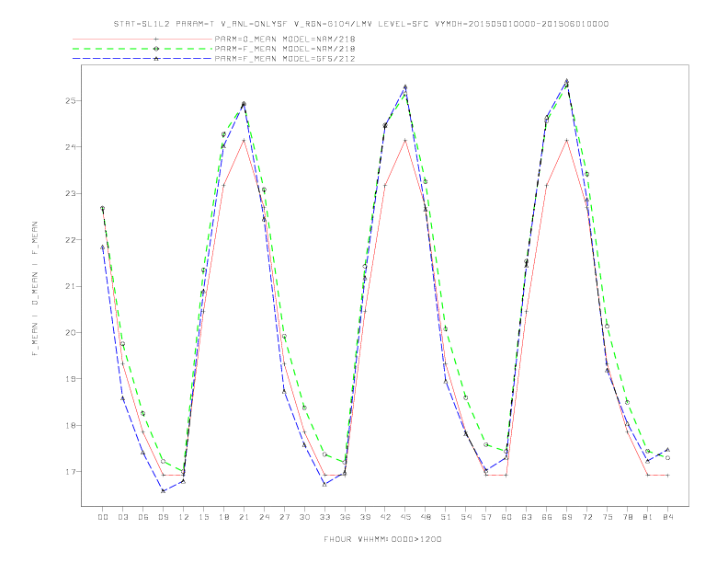The width and height of the screenshot is (728, 563).
Task: Click red observed peak marker at hour 45
Action: pos(405,140)
